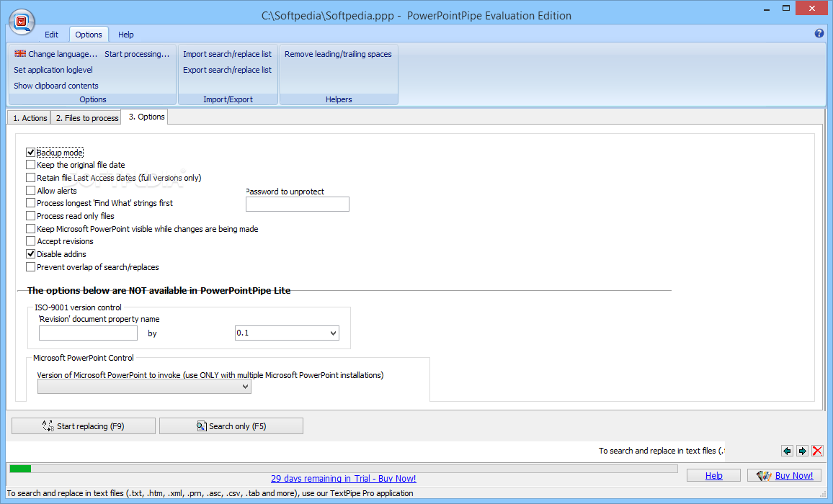Click the Revision document property name field
Viewport: 833px width, 504px height.
click(88, 333)
